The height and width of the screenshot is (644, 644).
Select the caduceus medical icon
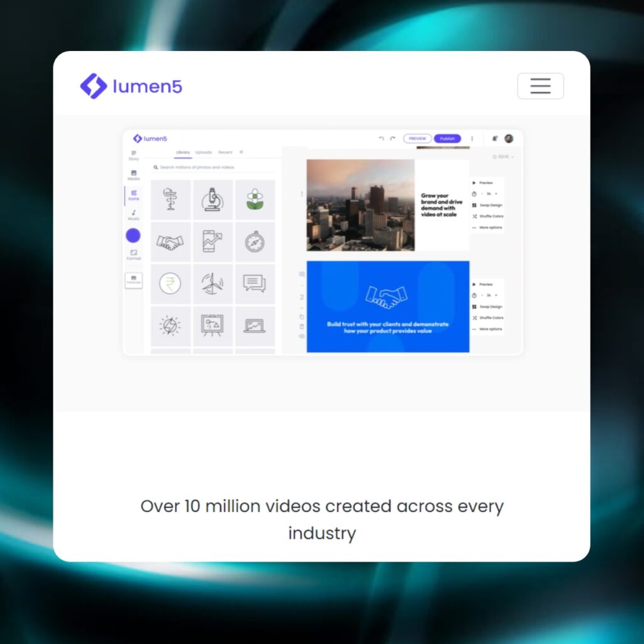point(170,199)
